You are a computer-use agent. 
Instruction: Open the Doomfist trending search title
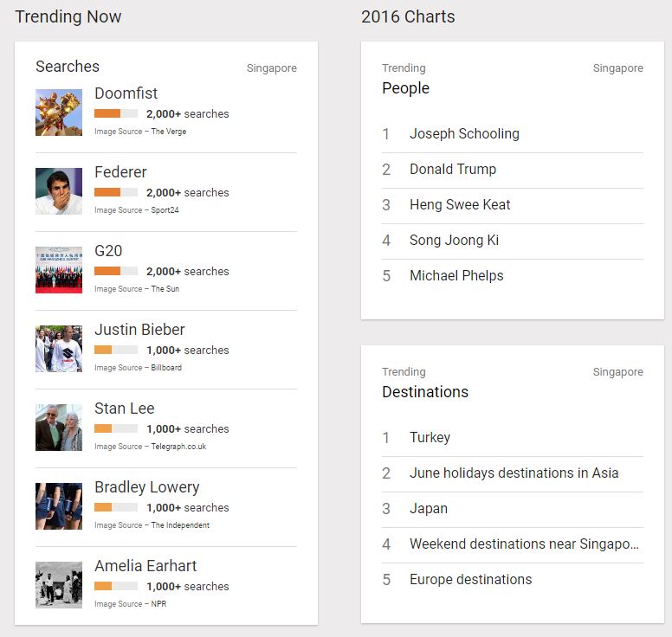[x=126, y=93]
